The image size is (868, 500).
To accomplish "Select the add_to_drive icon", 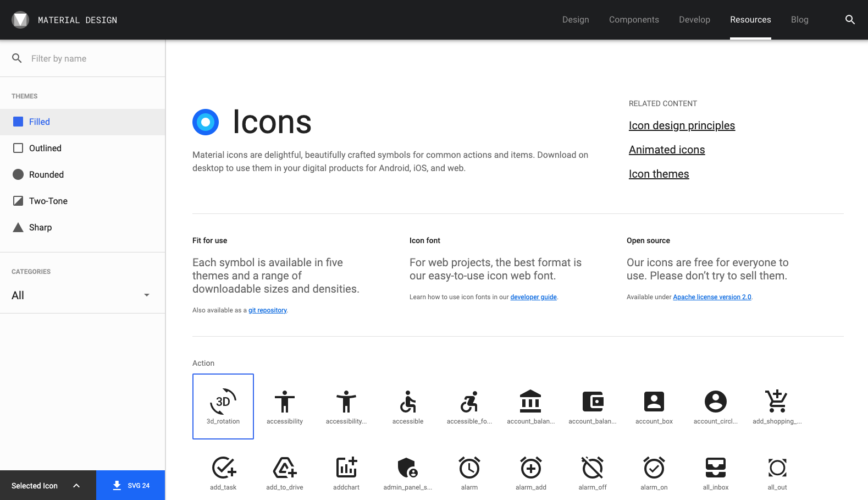I will point(285,472).
